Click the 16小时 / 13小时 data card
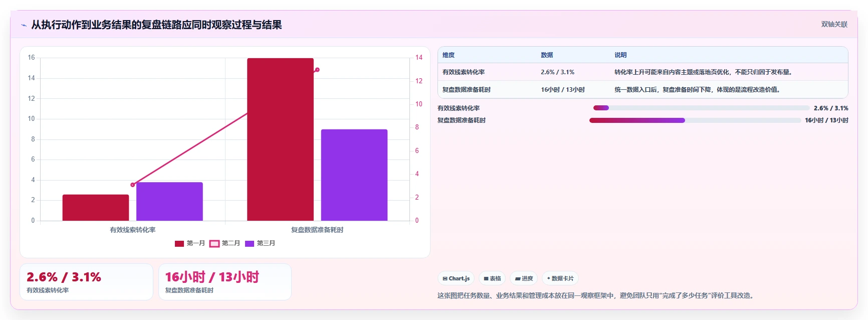868x320 pixels. tap(225, 282)
